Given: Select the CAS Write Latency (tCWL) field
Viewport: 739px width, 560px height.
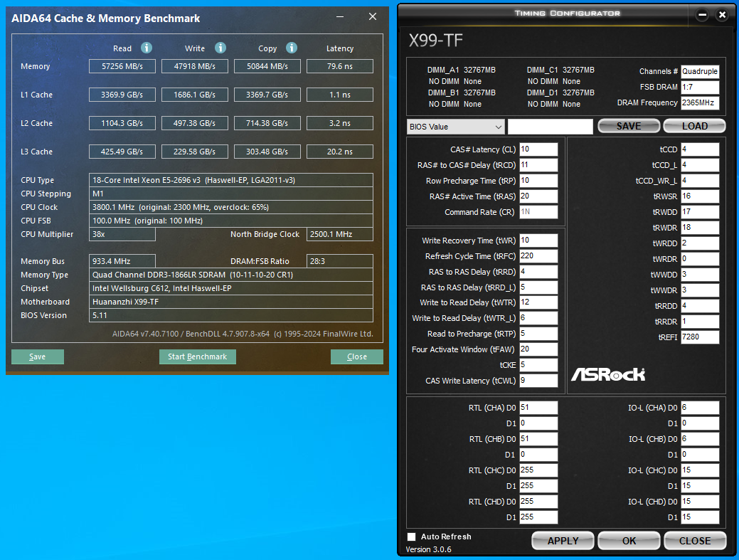Looking at the screenshot, I should 538,381.
